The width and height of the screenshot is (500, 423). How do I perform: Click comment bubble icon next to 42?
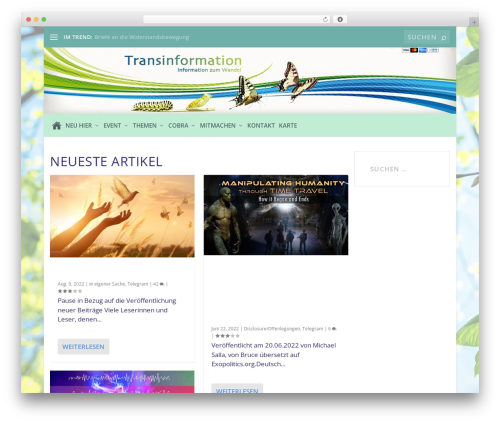[x=162, y=284]
